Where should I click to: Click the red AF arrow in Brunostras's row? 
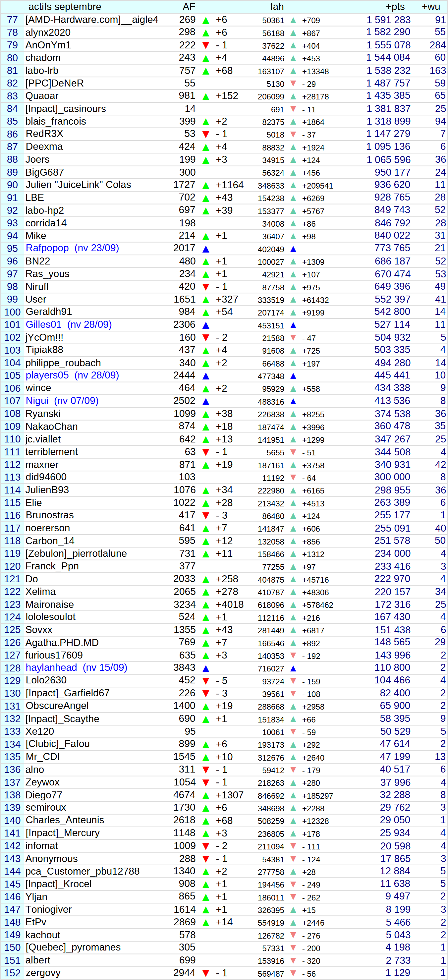pos(206,516)
